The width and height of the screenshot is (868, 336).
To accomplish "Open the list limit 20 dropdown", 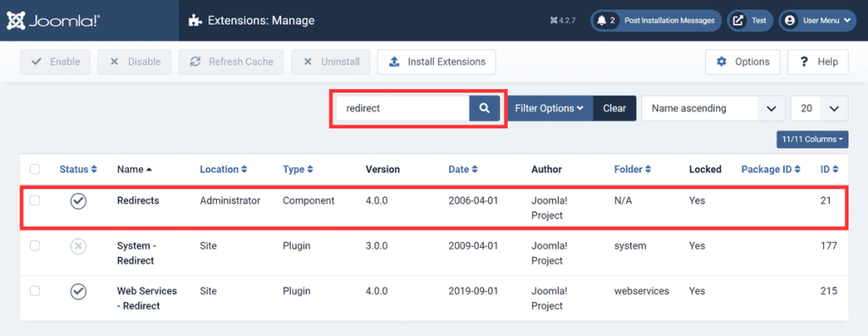I will pyautogui.click(x=820, y=109).
